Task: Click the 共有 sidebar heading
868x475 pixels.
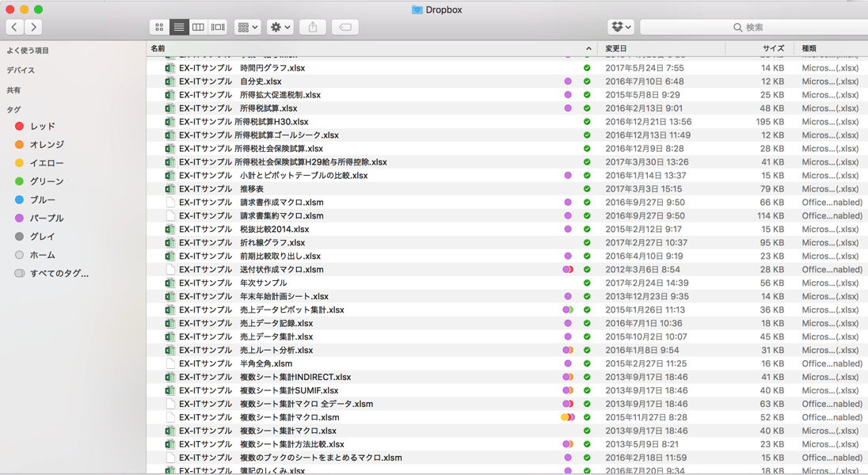Action: 13,90
